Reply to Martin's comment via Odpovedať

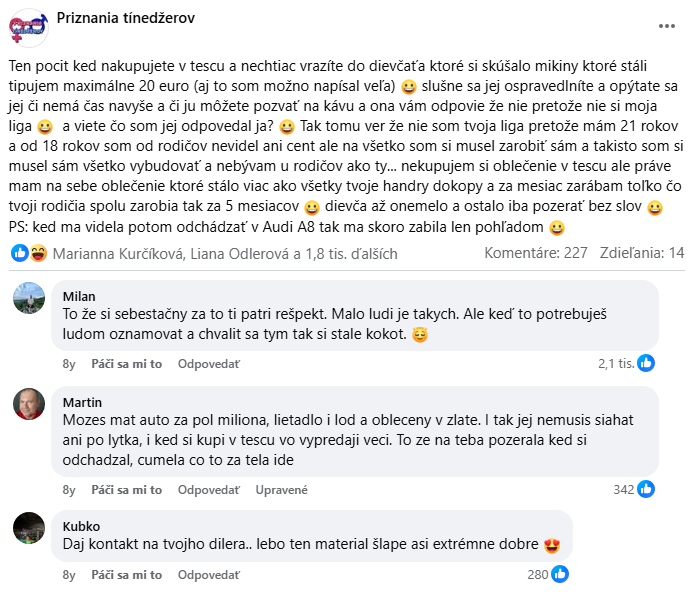coord(209,490)
